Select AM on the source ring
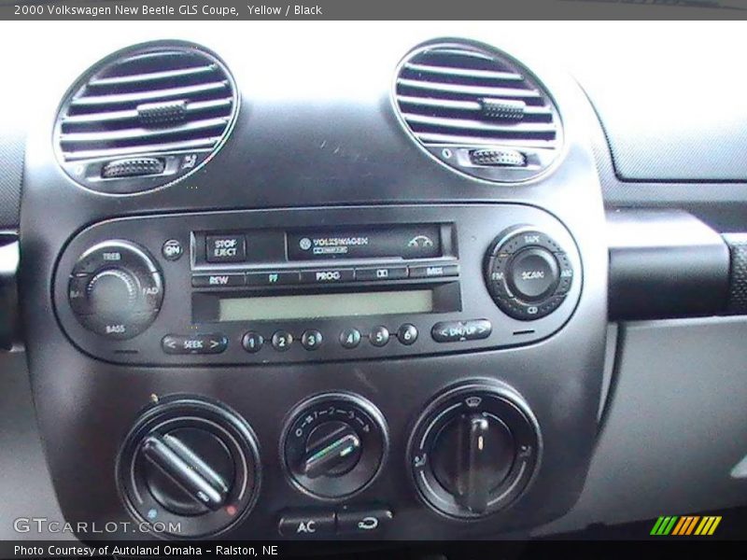The height and width of the screenshot is (560, 747). (566, 273)
